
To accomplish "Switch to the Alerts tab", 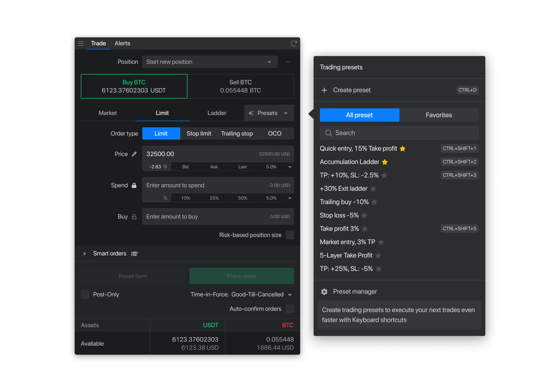I will [122, 43].
